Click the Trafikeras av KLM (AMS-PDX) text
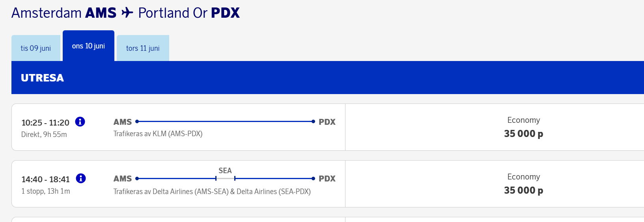Screen dimensions: 644x222 pyautogui.click(x=158, y=134)
